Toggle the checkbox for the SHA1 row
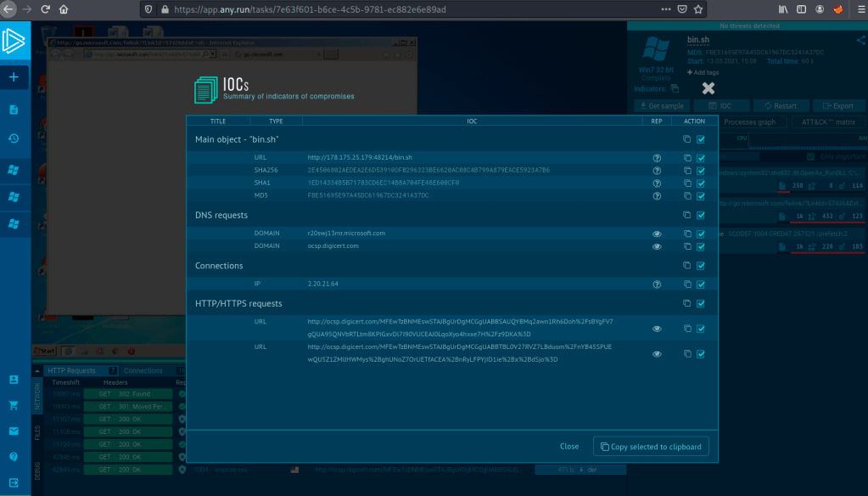868x496 pixels. 701,183
